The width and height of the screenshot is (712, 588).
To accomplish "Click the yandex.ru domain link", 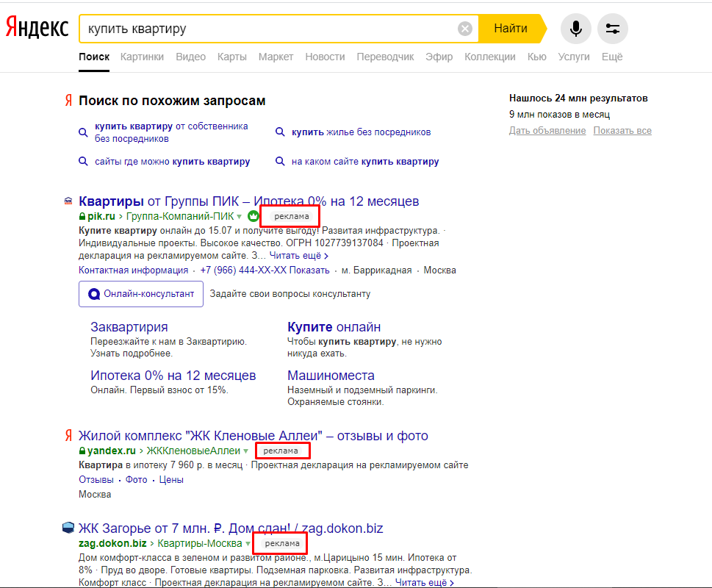I will click(x=111, y=451).
